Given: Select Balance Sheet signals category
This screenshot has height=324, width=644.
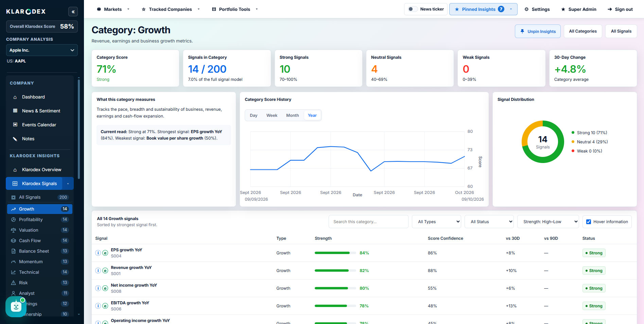Looking at the screenshot, I should pyautogui.click(x=40, y=251).
